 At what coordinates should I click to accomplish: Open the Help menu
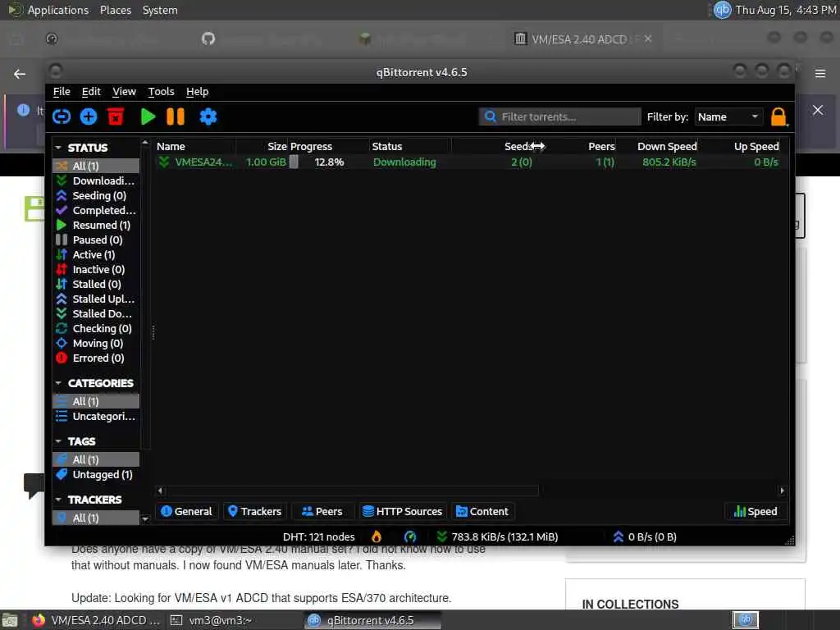(x=197, y=92)
